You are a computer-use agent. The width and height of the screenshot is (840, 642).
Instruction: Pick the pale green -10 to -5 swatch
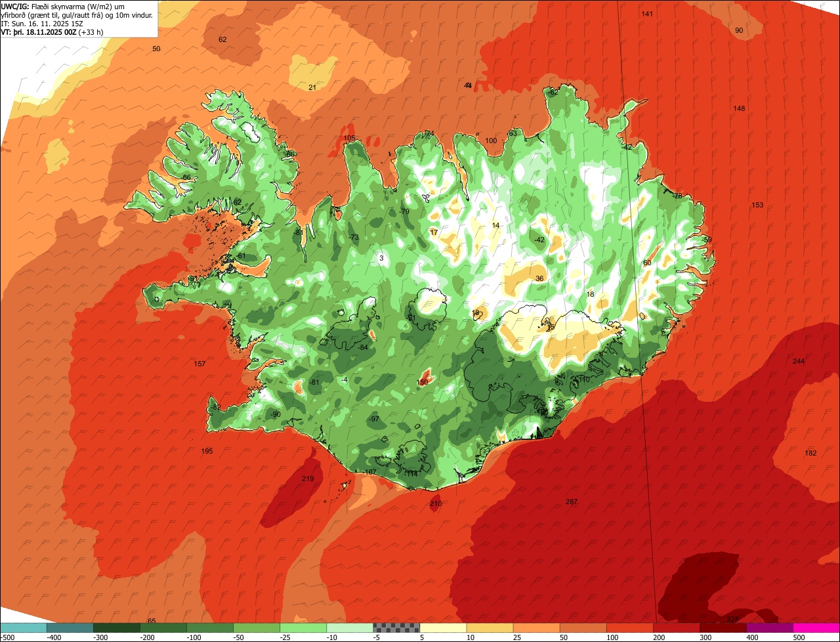[x=349, y=628]
